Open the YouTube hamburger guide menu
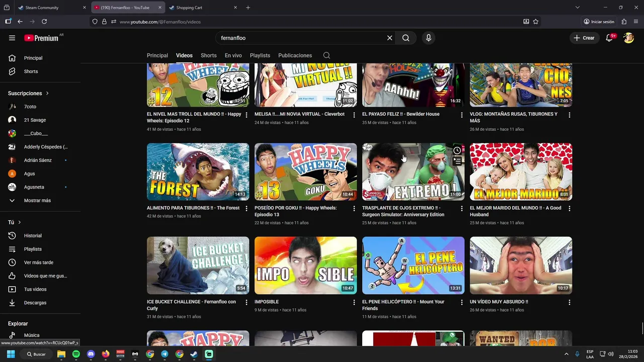Image resolution: width=644 pixels, height=362 pixels. coord(12,38)
